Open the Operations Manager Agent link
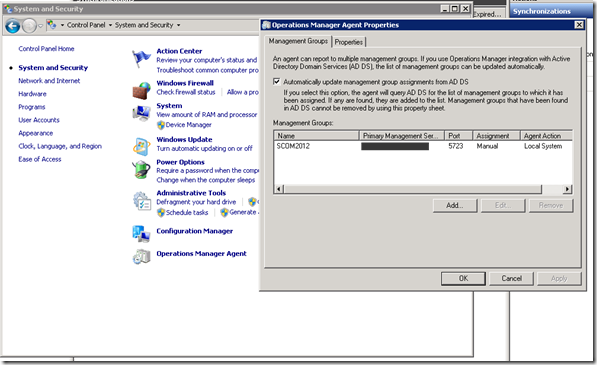 [x=201, y=253]
